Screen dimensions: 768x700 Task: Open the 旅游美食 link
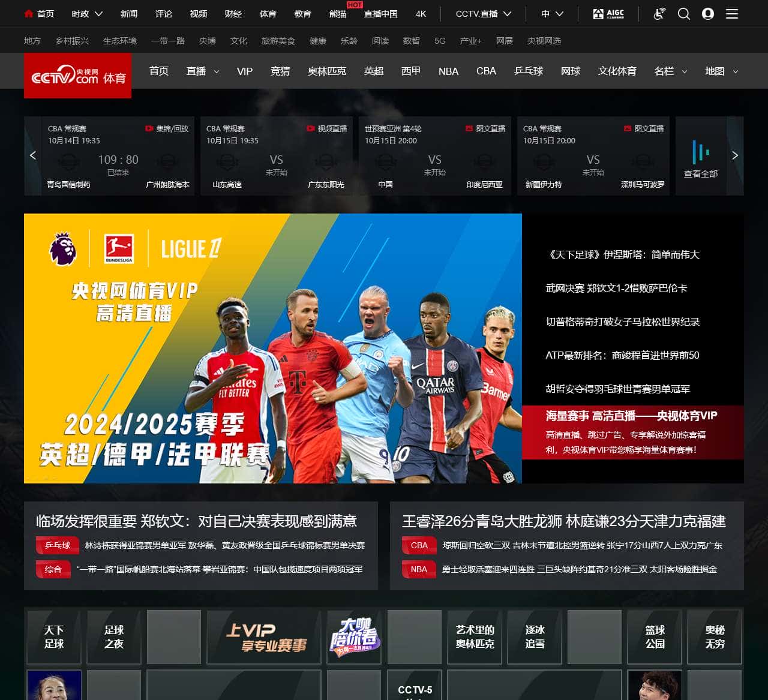point(278,41)
